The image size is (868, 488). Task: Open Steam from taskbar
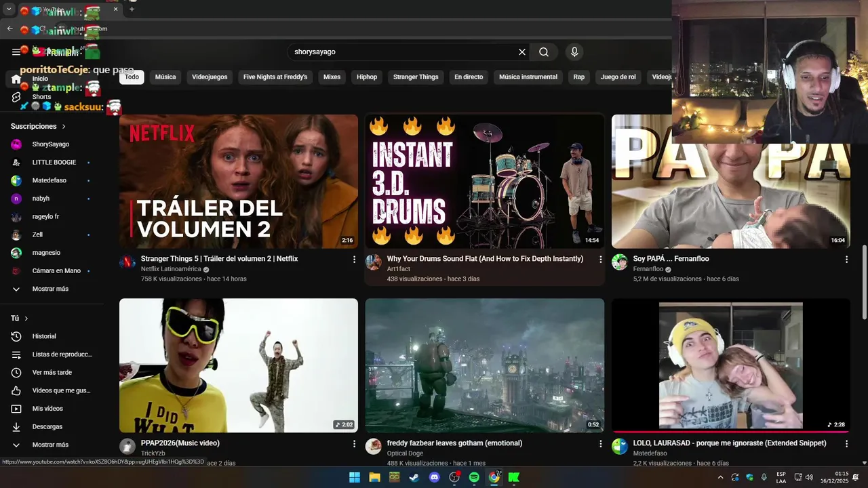click(x=414, y=477)
